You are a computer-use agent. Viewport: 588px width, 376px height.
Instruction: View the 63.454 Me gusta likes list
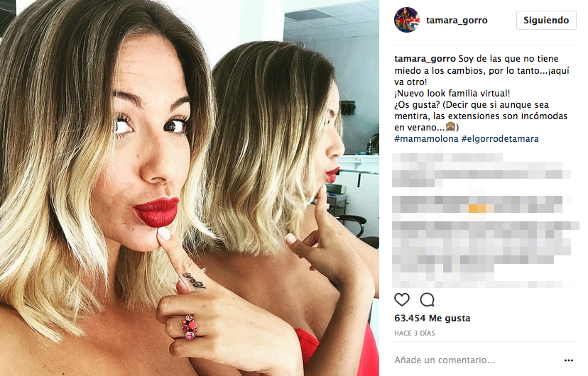[432, 319]
